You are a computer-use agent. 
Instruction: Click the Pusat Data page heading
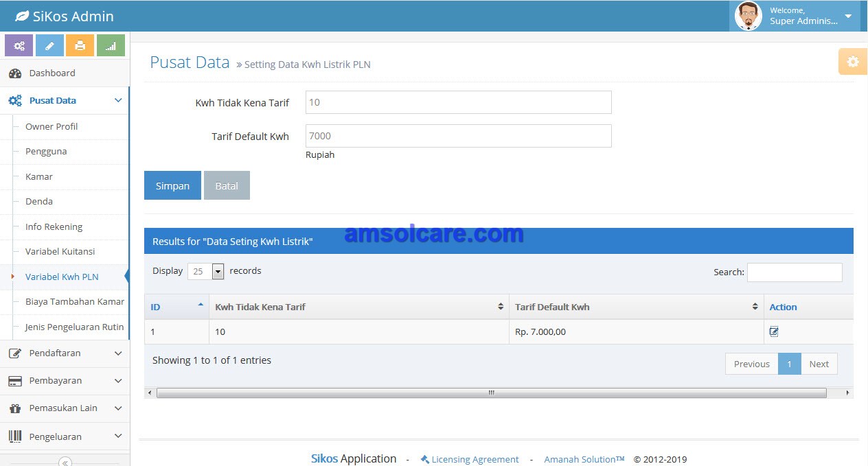[x=190, y=62]
